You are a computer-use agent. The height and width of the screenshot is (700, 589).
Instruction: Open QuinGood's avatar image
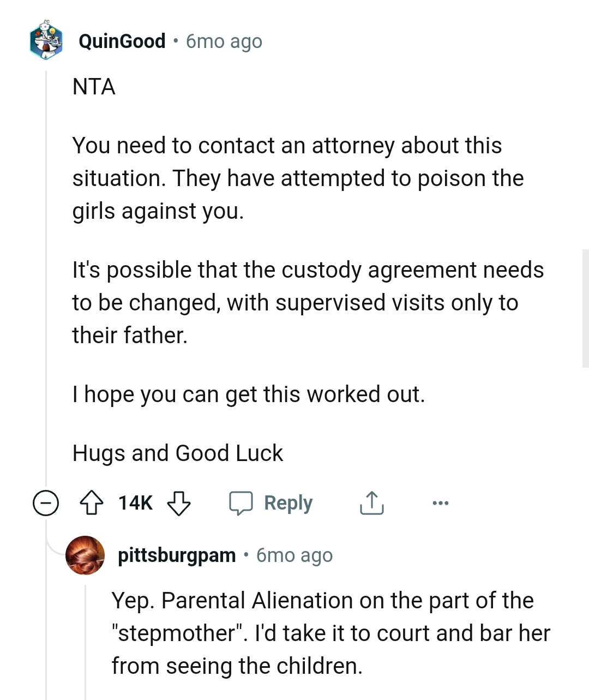(46, 41)
